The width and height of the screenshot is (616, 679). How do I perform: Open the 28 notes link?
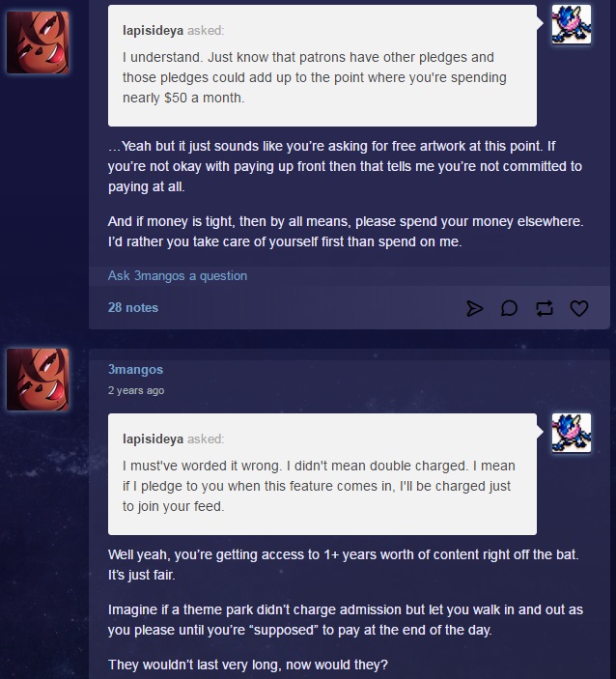click(133, 307)
